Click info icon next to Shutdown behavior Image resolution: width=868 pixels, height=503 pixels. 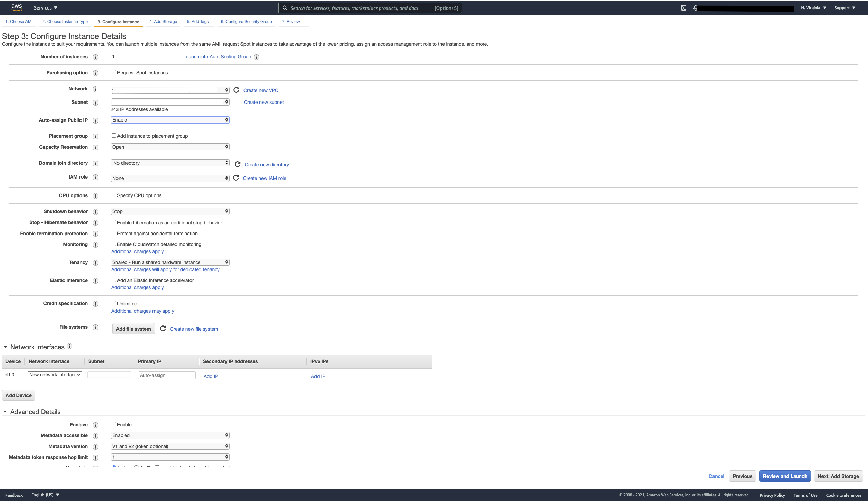click(96, 212)
